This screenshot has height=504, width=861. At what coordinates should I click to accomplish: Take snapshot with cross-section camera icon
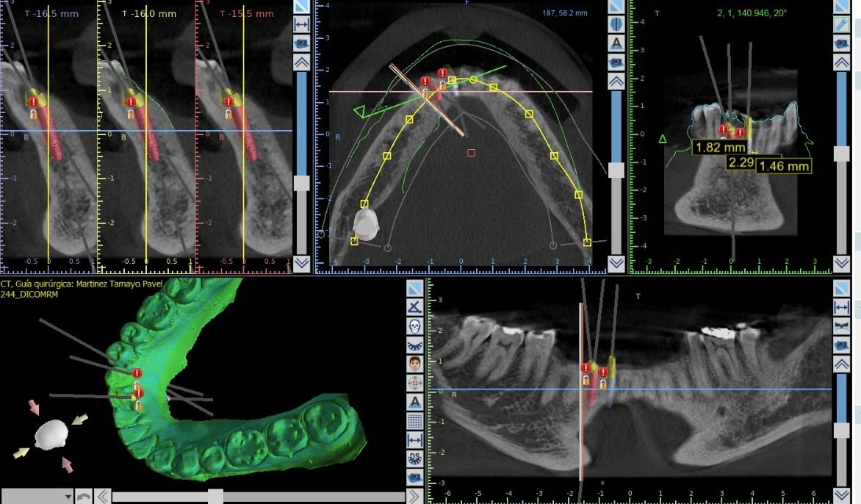coord(301,44)
